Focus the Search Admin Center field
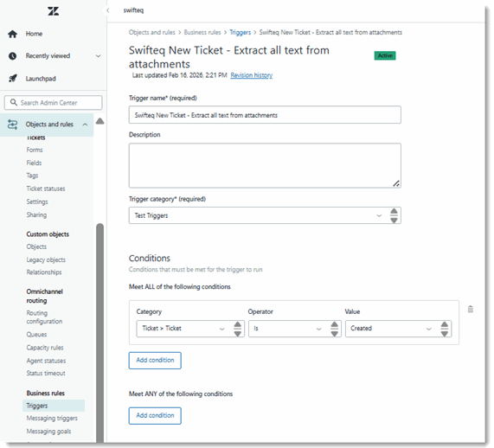494x448 pixels. pyautogui.click(x=54, y=103)
